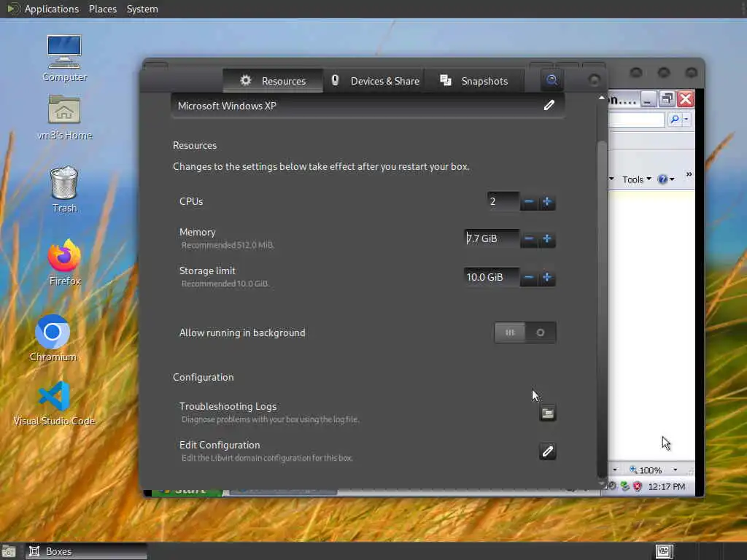The height and width of the screenshot is (560, 747).
Task: Increase Memory with the plus button
Action: pyautogui.click(x=547, y=238)
